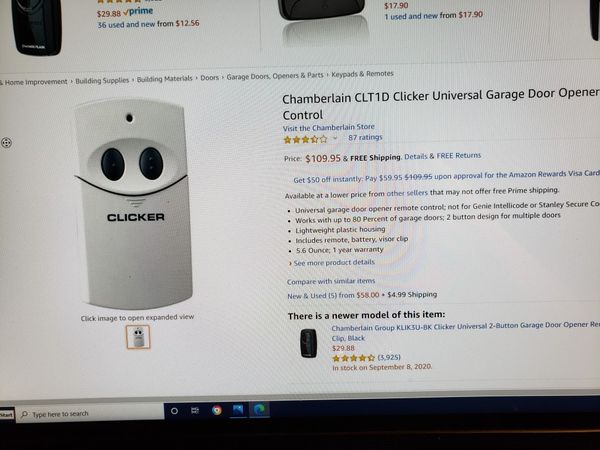This screenshot has width=600, height=450.
Task: Open the Keypads & Remotes breadcrumb
Action: (362, 74)
